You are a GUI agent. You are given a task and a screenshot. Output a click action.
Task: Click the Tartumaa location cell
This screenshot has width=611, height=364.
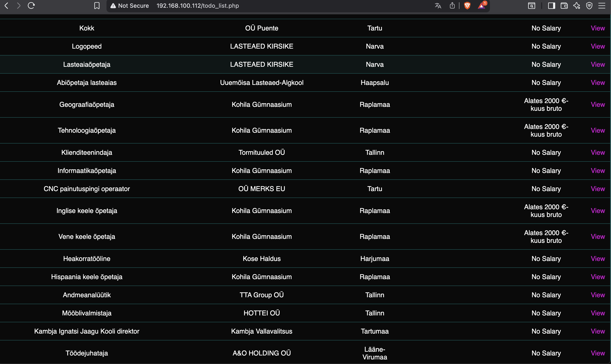[375, 331]
